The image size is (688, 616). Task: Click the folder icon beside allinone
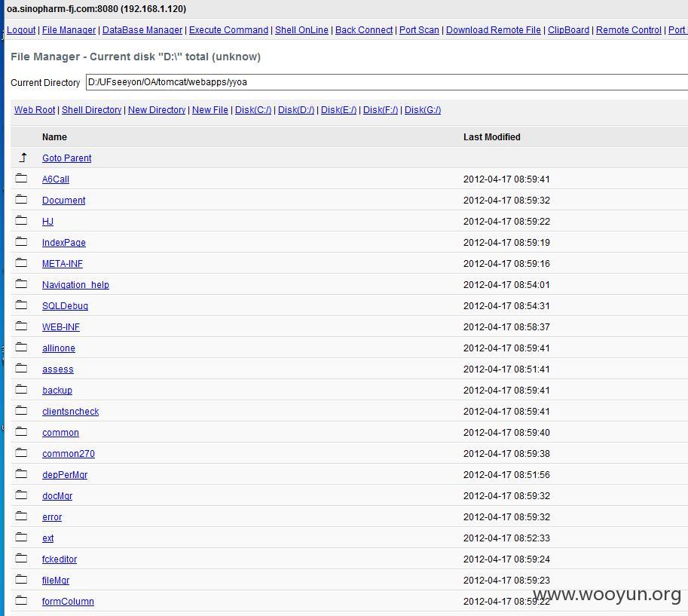21,348
